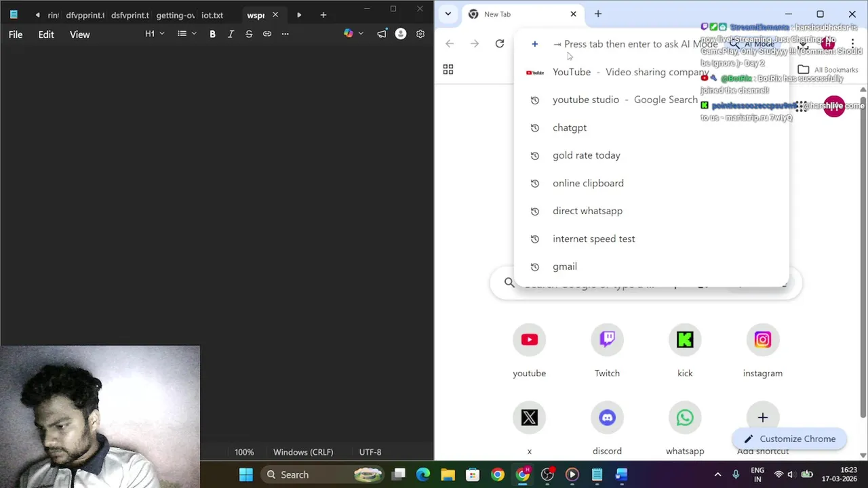Select internet speed test suggestion
The height and width of the screenshot is (488, 868).
[651, 239]
